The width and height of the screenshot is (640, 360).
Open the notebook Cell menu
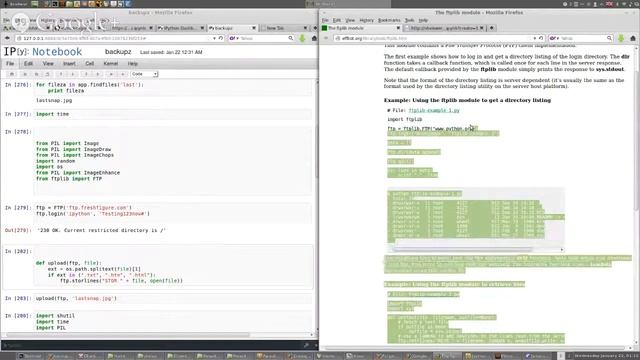90,64
